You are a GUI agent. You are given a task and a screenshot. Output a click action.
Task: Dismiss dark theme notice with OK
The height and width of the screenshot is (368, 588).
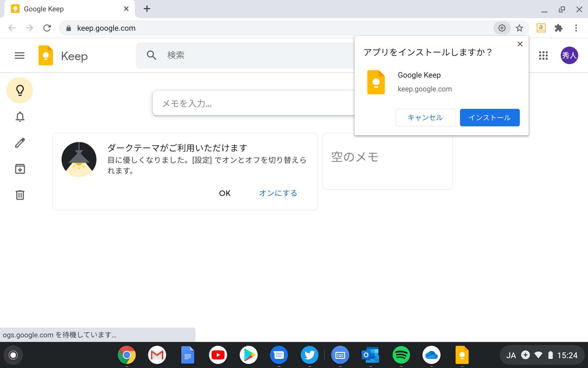pos(225,193)
